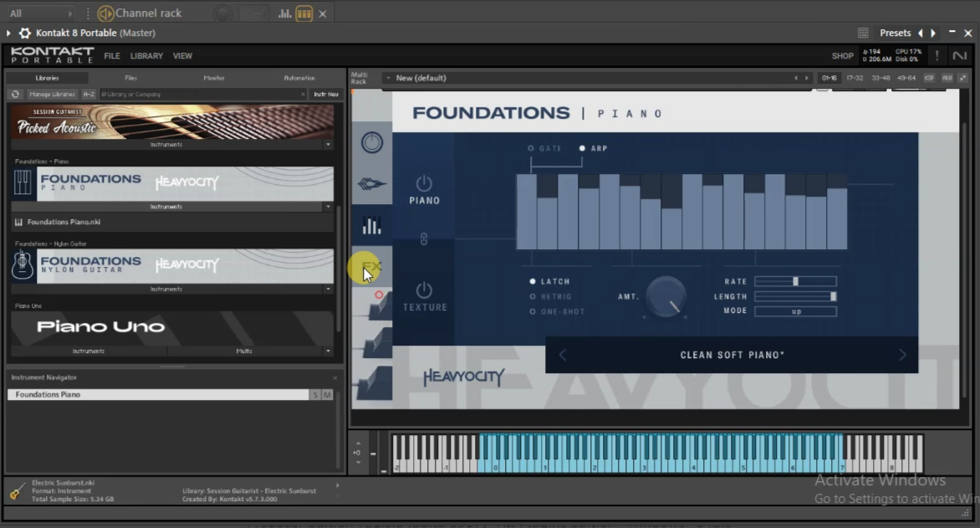Screen dimensions: 980x528
Task: Toggle the step sequencer icon in Channel rack
Action: pos(304,13)
